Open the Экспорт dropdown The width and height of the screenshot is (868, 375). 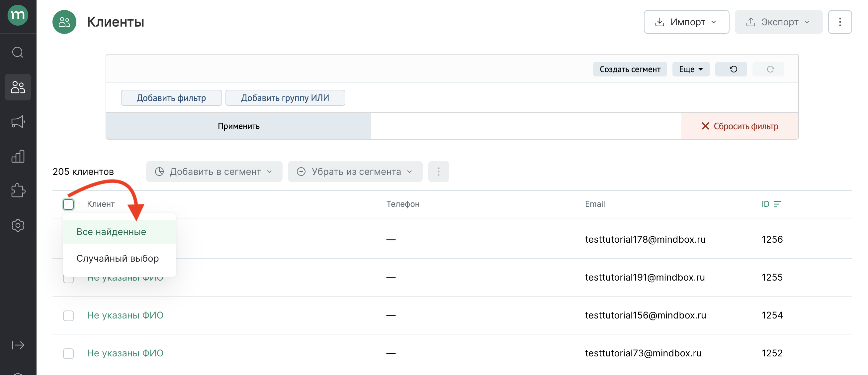tap(778, 22)
